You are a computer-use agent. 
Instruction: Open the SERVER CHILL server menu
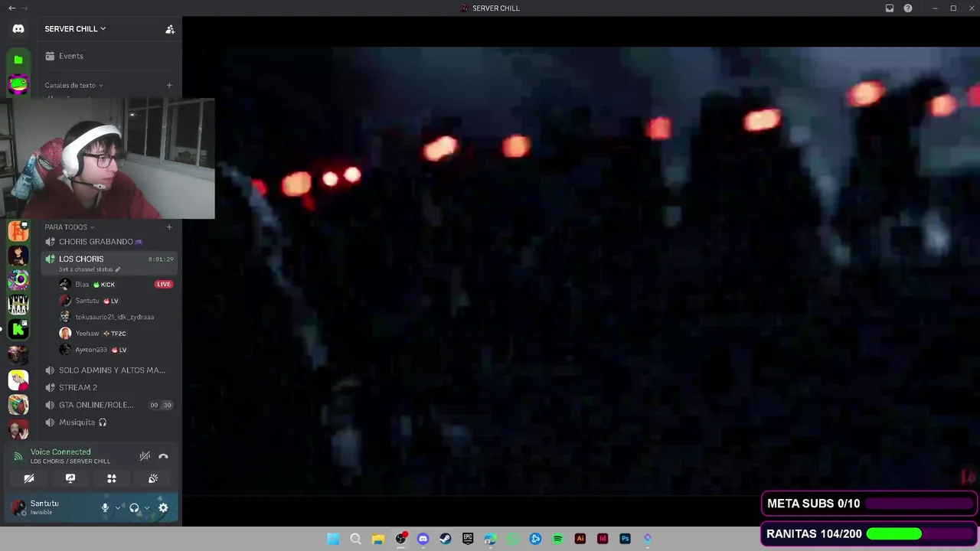pyautogui.click(x=75, y=29)
